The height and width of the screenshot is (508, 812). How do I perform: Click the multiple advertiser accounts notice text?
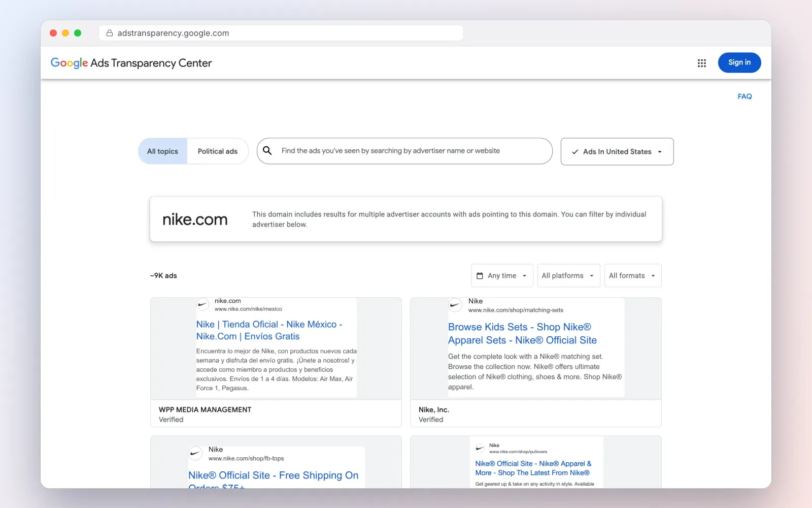449,219
